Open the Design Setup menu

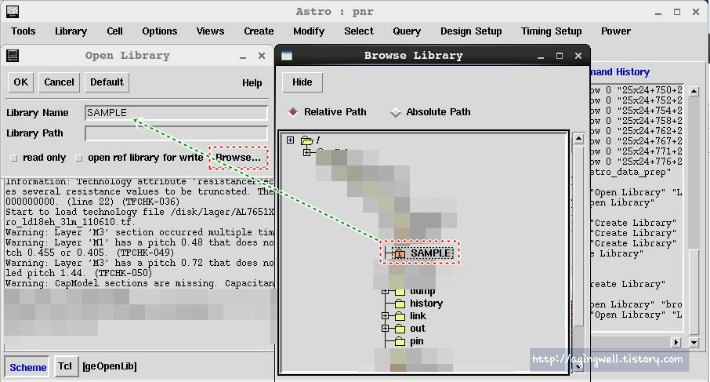[471, 31]
